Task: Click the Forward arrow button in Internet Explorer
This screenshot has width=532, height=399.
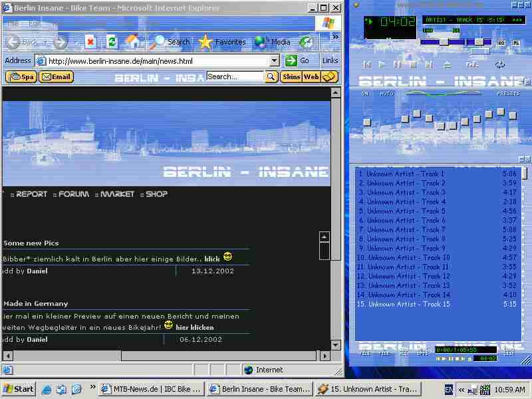Action: 61,43
